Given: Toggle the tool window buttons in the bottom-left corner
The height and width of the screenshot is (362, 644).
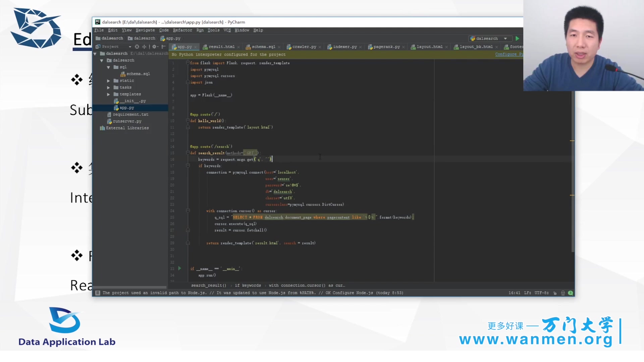Looking at the screenshot, I should pyautogui.click(x=98, y=293).
